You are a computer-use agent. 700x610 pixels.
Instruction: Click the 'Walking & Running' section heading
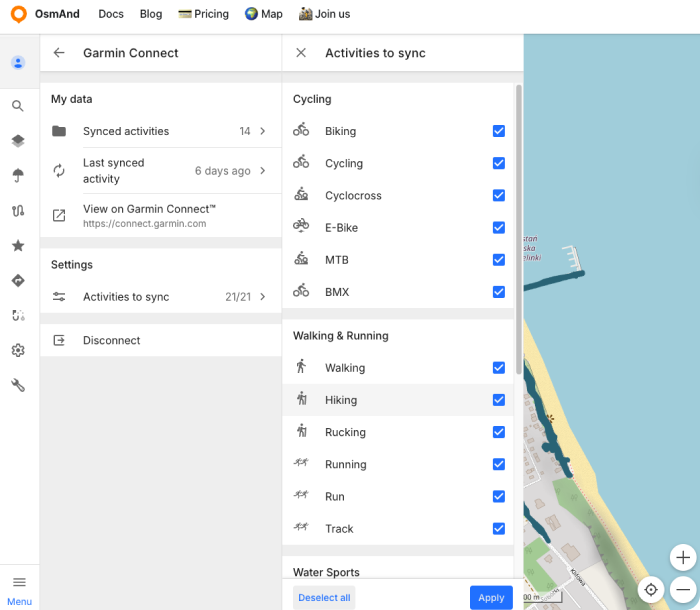(341, 335)
